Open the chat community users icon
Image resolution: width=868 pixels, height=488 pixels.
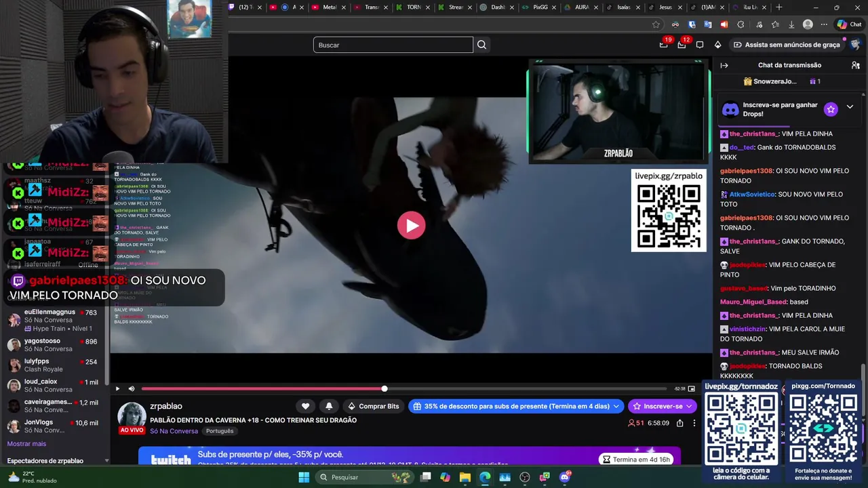point(856,65)
